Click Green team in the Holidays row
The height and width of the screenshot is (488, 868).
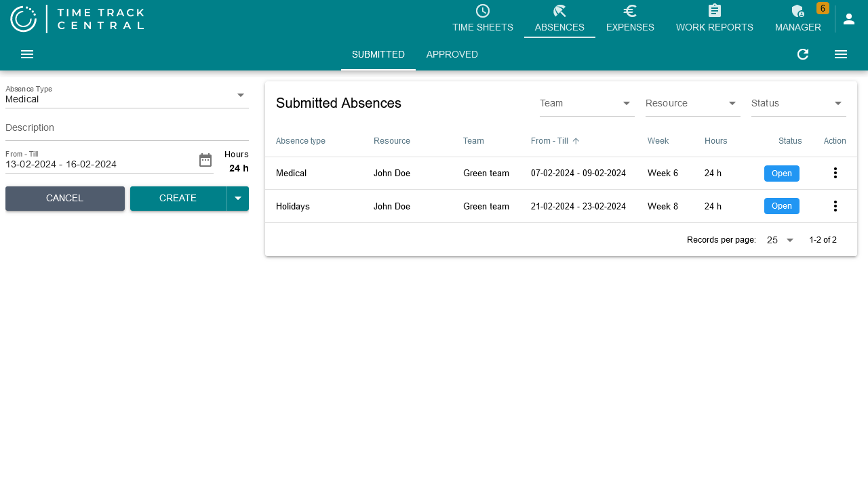tap(486, 206)
